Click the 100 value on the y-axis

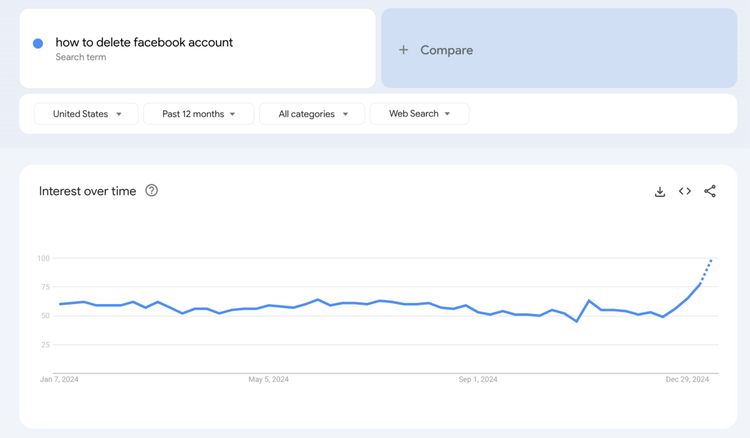pyautogui.click(x=43, y=258)
